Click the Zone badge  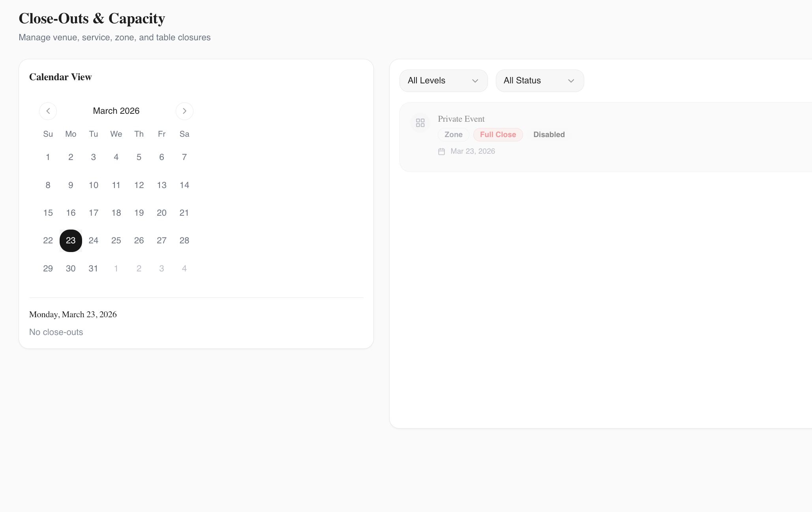(453, 135)
